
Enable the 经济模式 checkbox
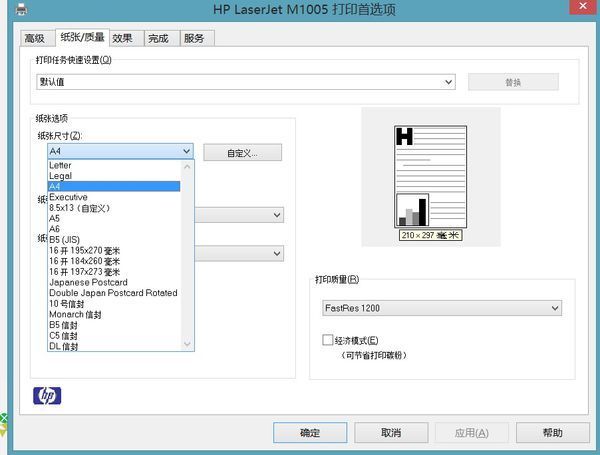[x=328, y=341]
